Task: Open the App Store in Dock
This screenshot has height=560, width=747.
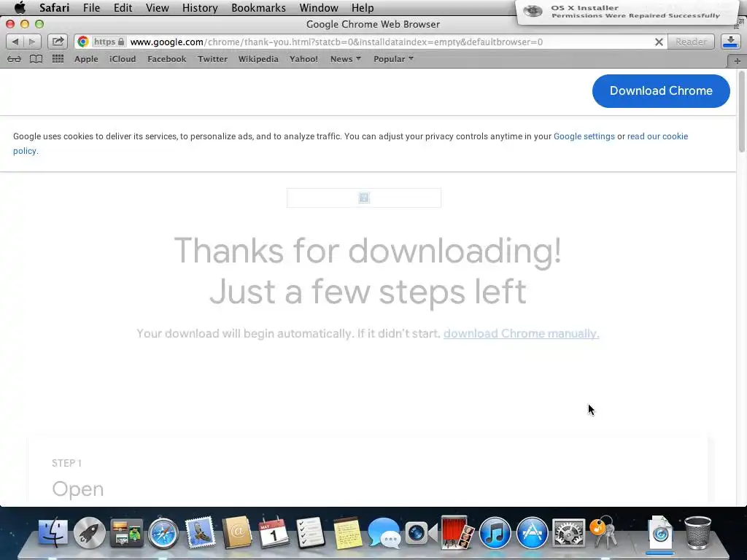Action: point(532,532)
